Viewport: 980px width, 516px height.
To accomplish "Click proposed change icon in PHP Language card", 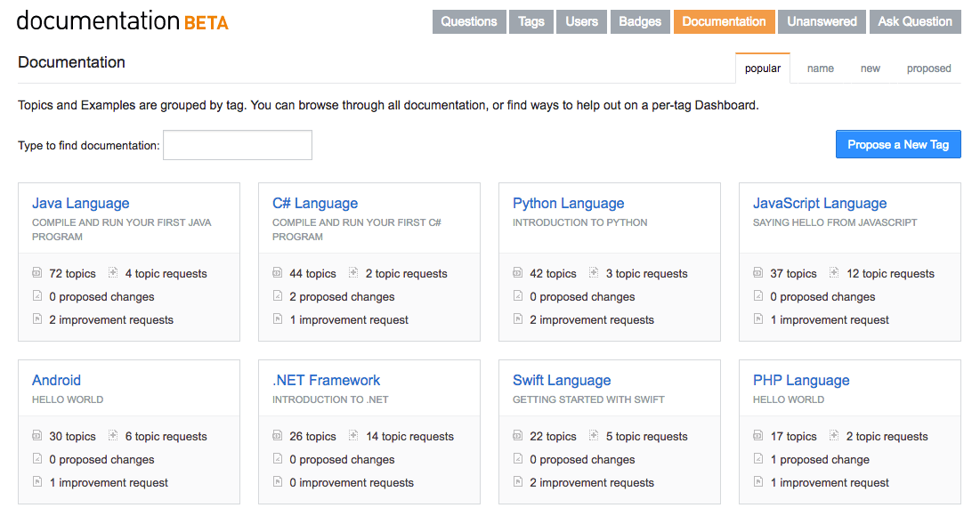I will click(x=758, y=458).
